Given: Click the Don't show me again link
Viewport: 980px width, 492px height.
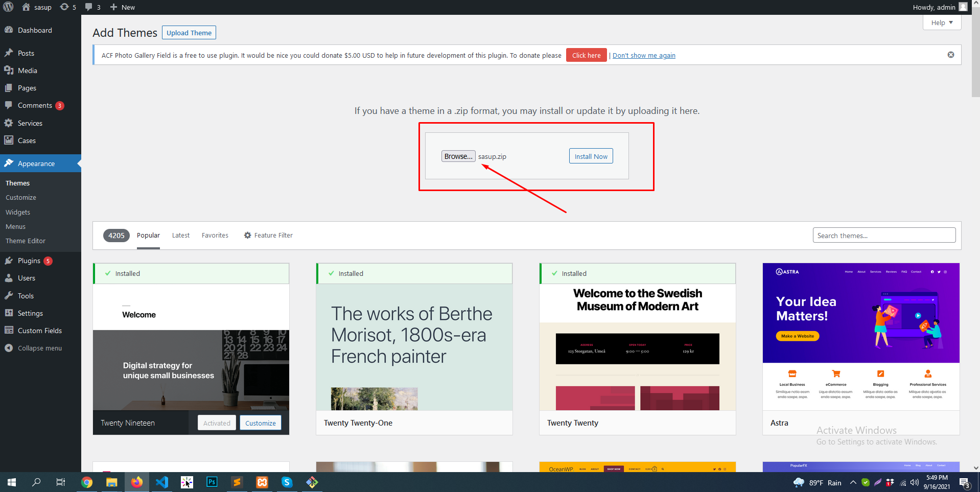Looking at the screenshot, I should pos(644,56).
